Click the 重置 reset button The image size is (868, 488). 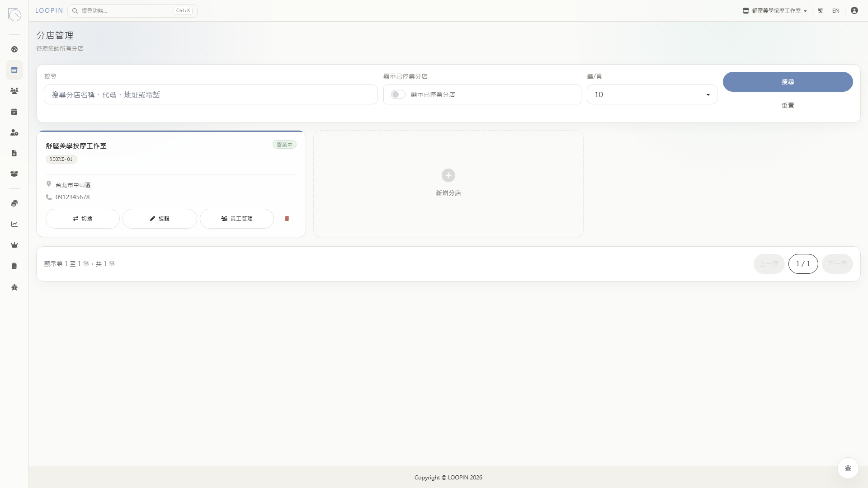(x=788, y=105)
